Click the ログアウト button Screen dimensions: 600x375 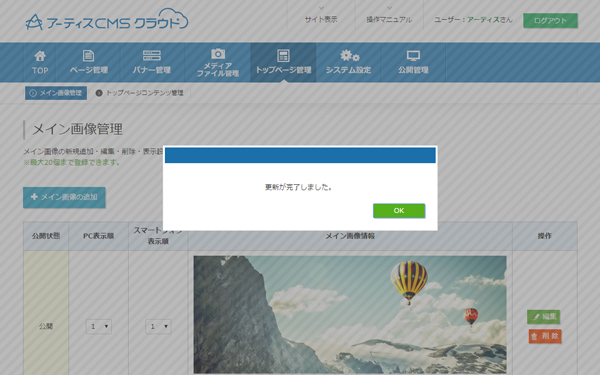click(550, 21)
